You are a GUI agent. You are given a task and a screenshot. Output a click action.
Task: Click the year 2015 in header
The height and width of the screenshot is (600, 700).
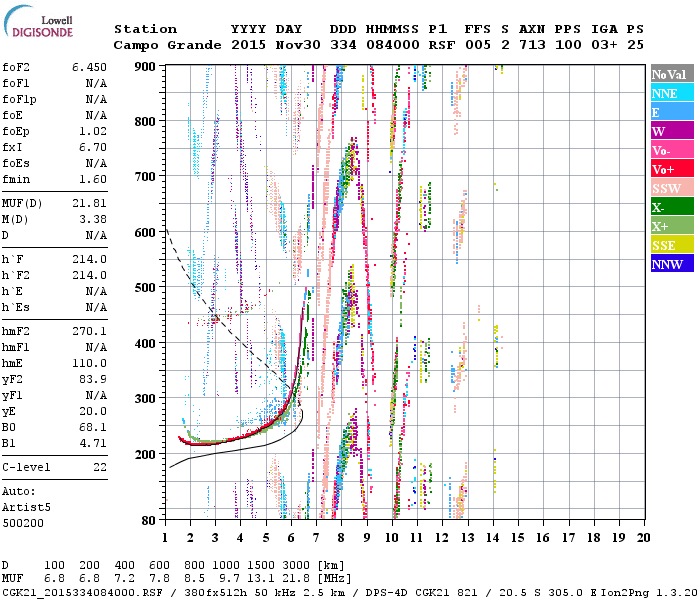[248, 45]
